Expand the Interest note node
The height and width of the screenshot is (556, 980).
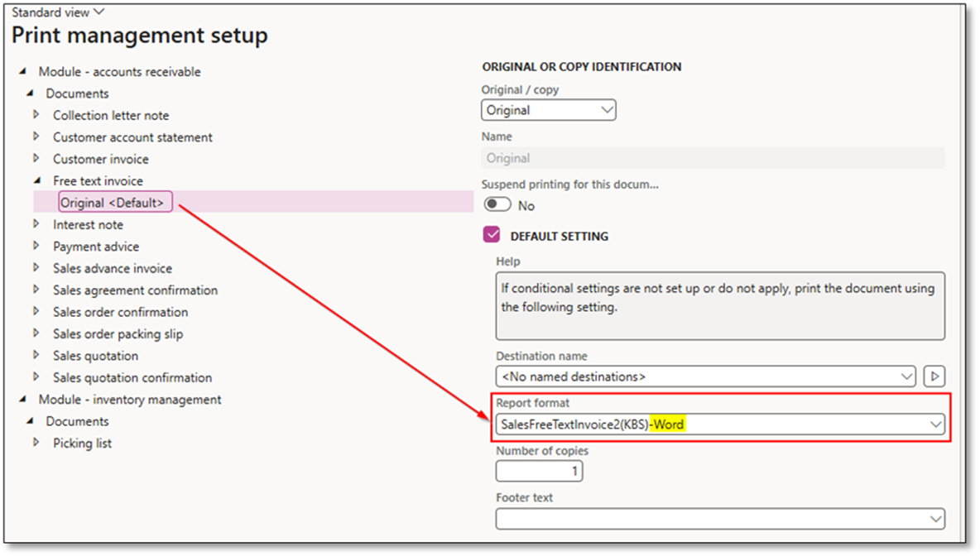[36, 224]
